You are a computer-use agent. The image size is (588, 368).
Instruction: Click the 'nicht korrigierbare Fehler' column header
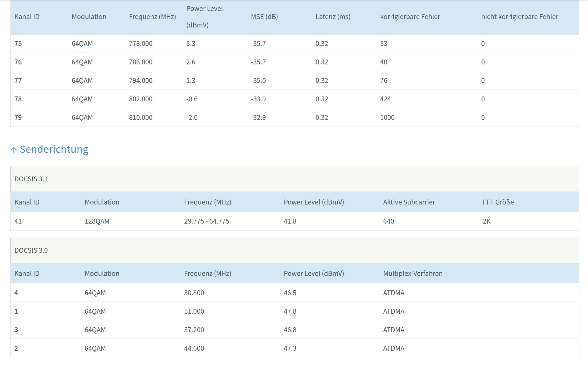(x=519, y=17)
